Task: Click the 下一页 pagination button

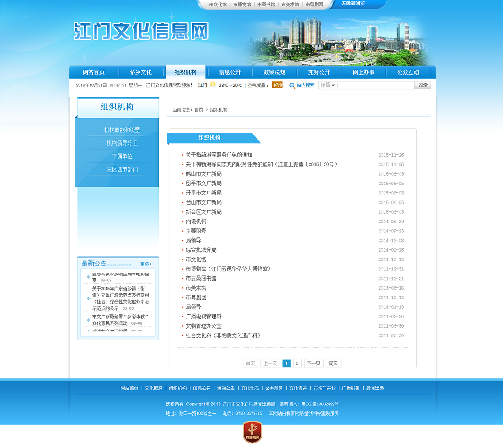Action: [x=313, y=363]
